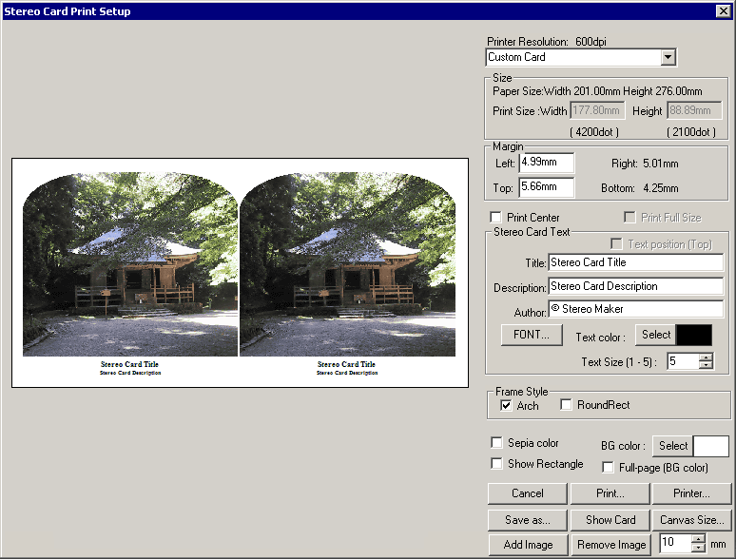Click the Description text field
Screen dimensions: 736x560
click(x=636, y=286)
